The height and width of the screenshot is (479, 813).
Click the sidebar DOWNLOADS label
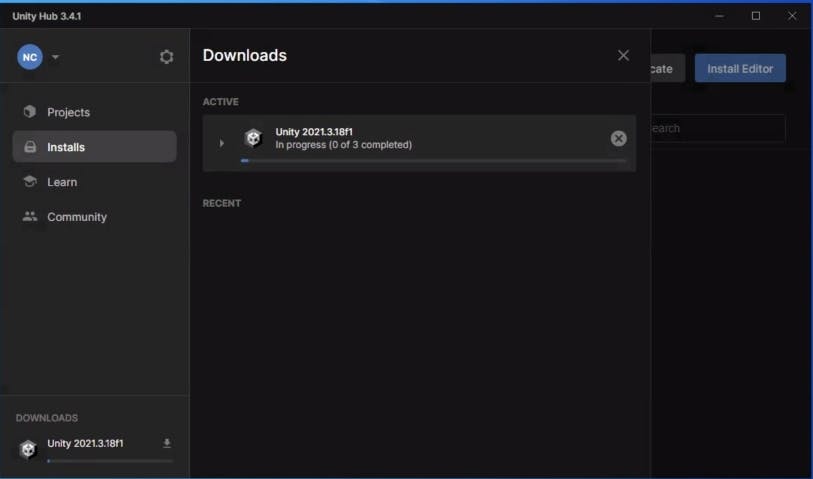47,418
